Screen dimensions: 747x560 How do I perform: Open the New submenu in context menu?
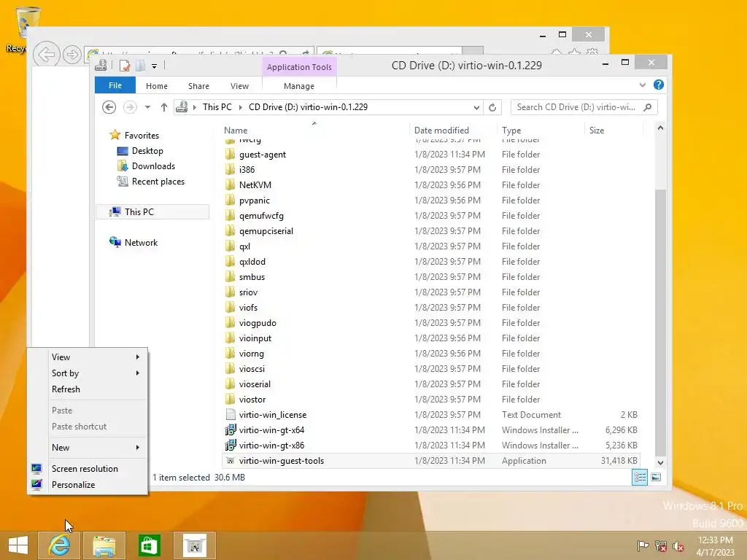88,448
